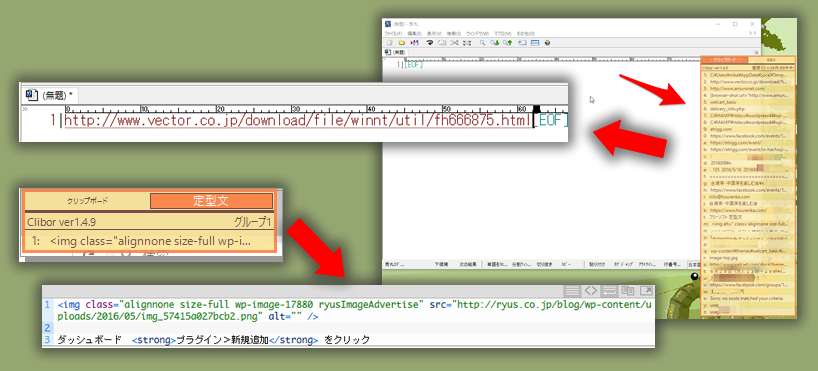Toggle the word-wrap icon in snippet toolbar

[609, 291]
